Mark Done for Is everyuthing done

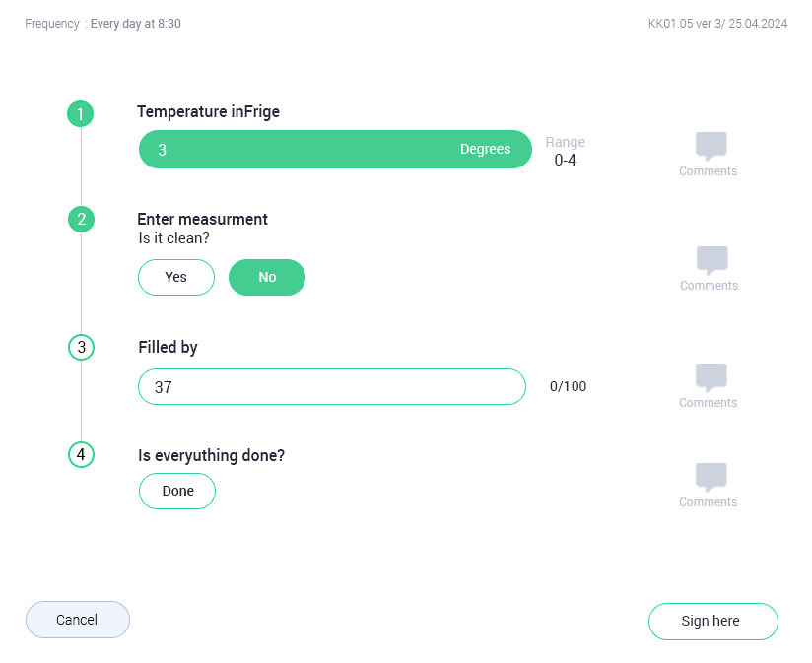[x=177, y=491]
